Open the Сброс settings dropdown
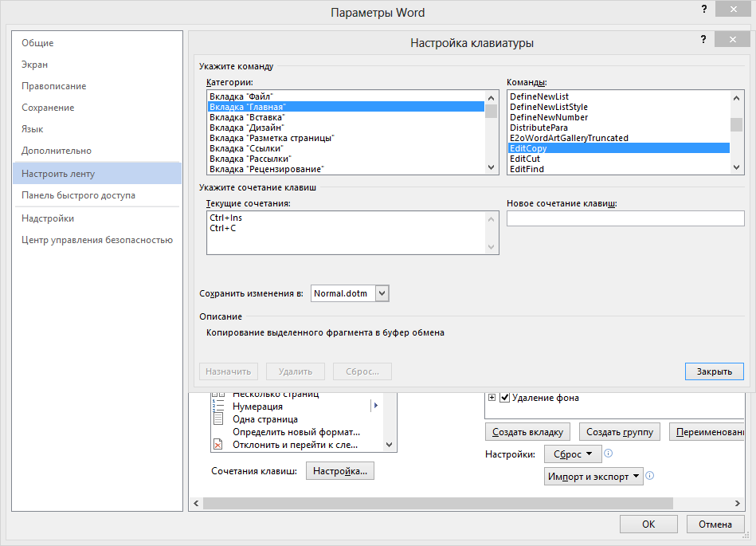Screen dimensions: 756x546 point(573,454)
